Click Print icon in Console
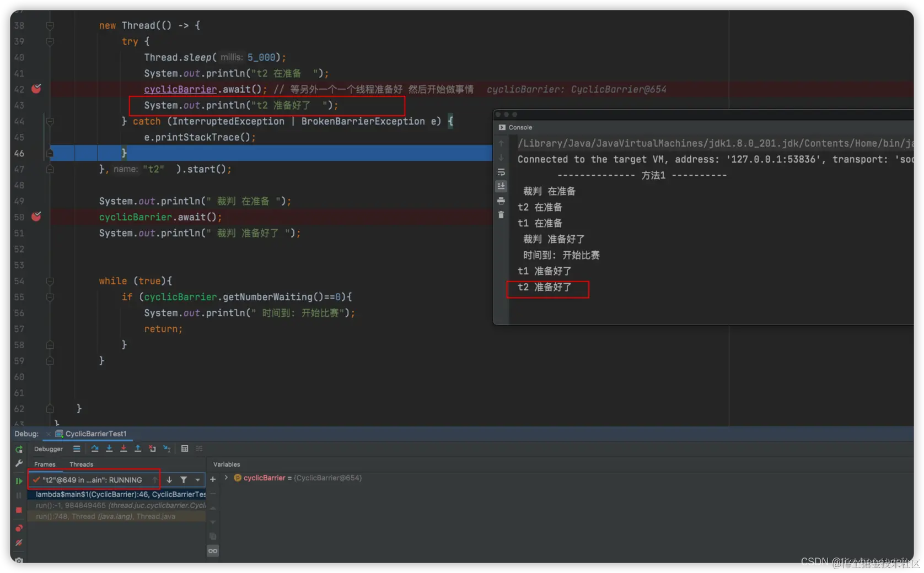The image size is (924, 573). click(x=501, y=201)
